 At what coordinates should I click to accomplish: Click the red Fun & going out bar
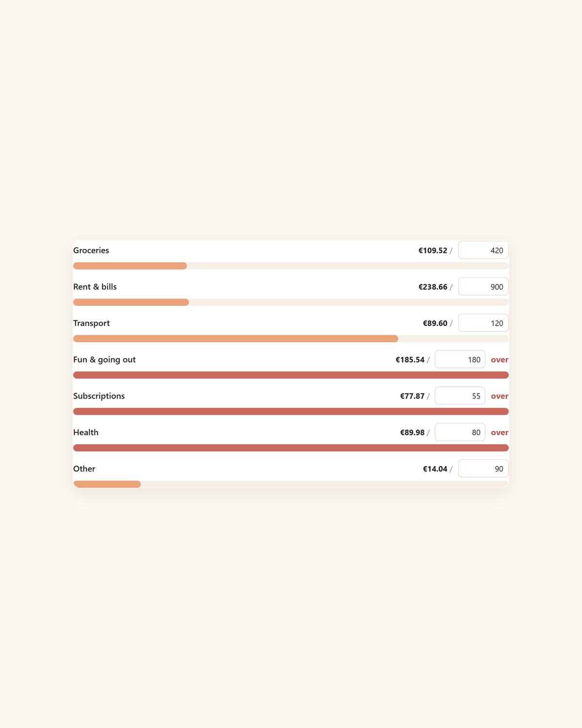click(x=291, y=375)
